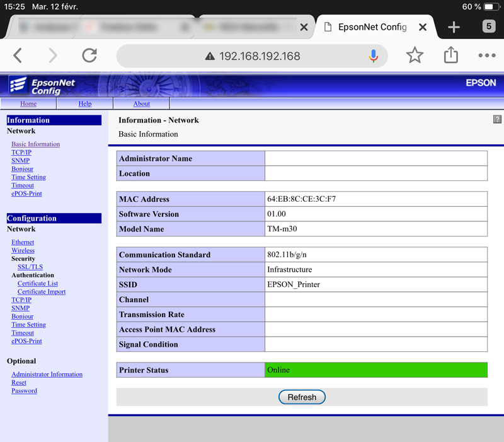Screen dimensions: 504x442
Task: Select the 802.11b/g/n value
Action: coord(287,255)
